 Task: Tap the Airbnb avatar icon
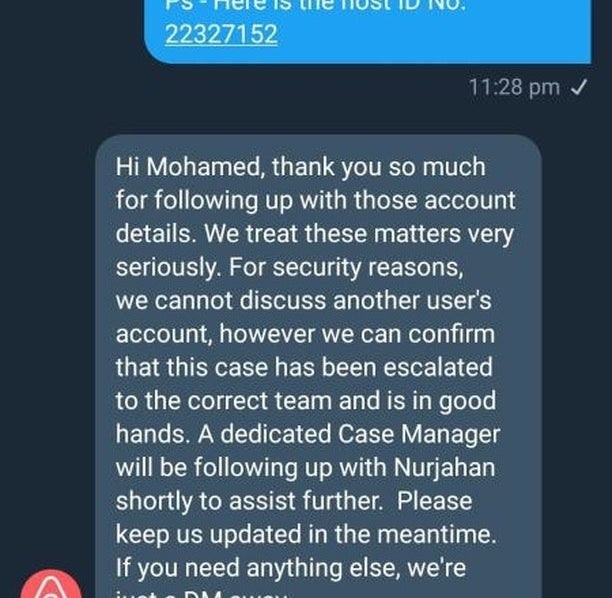coord(51,584)
